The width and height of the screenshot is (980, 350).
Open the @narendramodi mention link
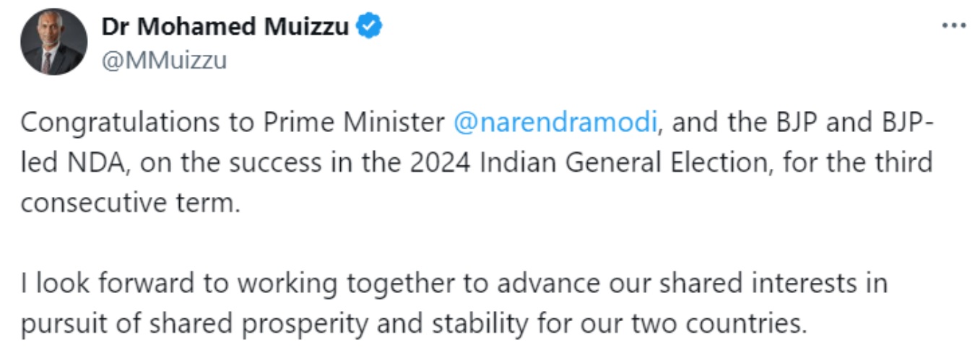click(555, 123)
